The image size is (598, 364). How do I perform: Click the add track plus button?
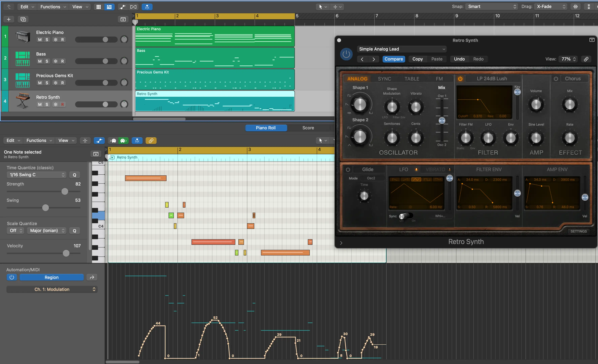pos(9,19)
